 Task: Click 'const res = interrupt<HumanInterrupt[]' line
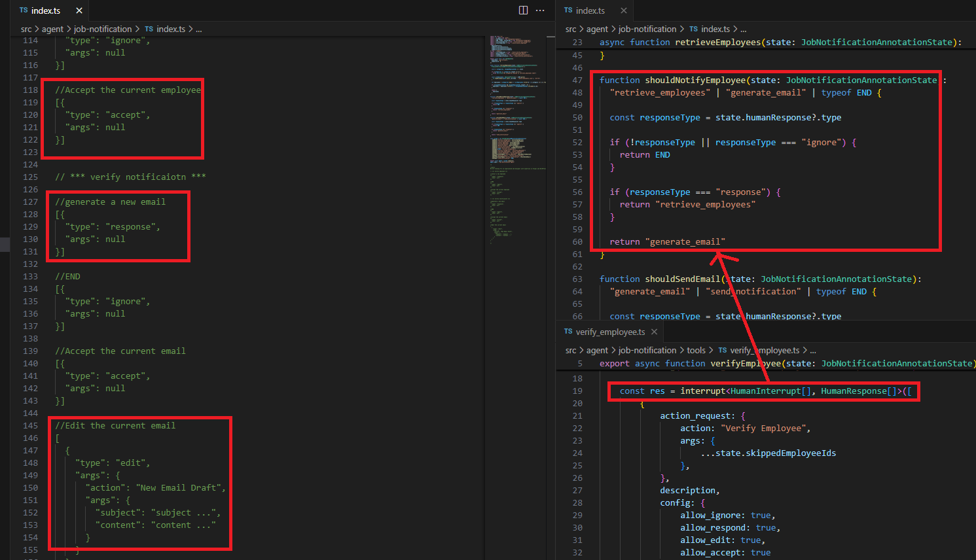click(x=765, y=391)
